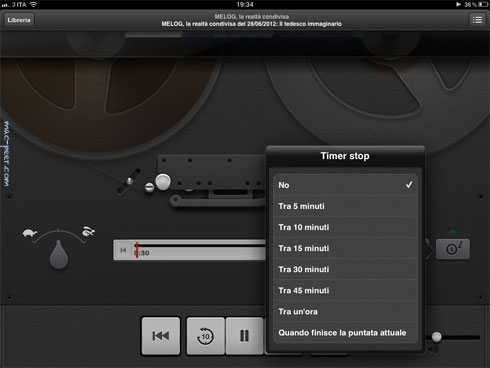This screenshot has width=490, height=368.
Task: Pick 'Tra un'ora' from Timer stop
Action: (x=345, y=311)
